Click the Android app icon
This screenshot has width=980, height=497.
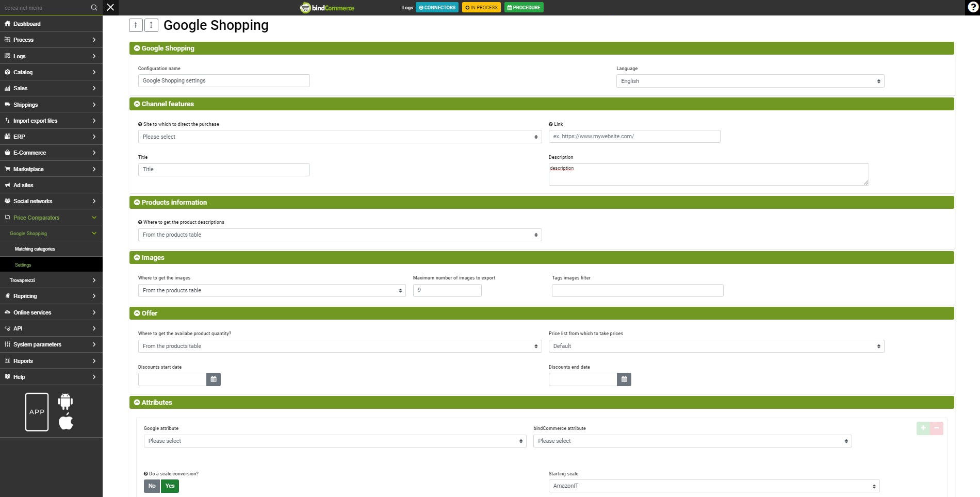tap(66, 401)
